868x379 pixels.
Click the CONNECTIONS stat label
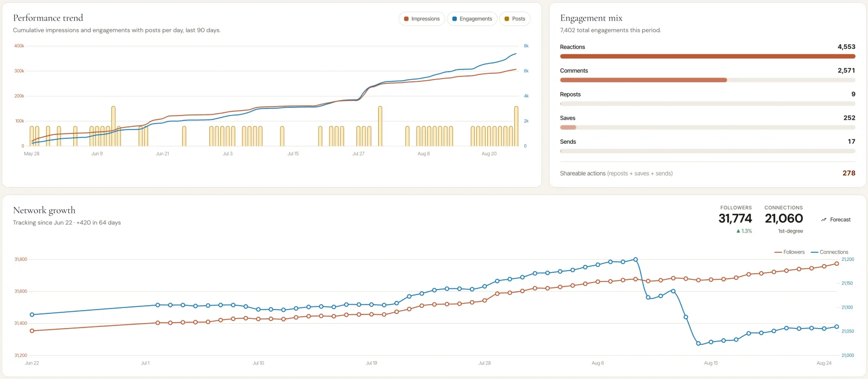(783, 208)
